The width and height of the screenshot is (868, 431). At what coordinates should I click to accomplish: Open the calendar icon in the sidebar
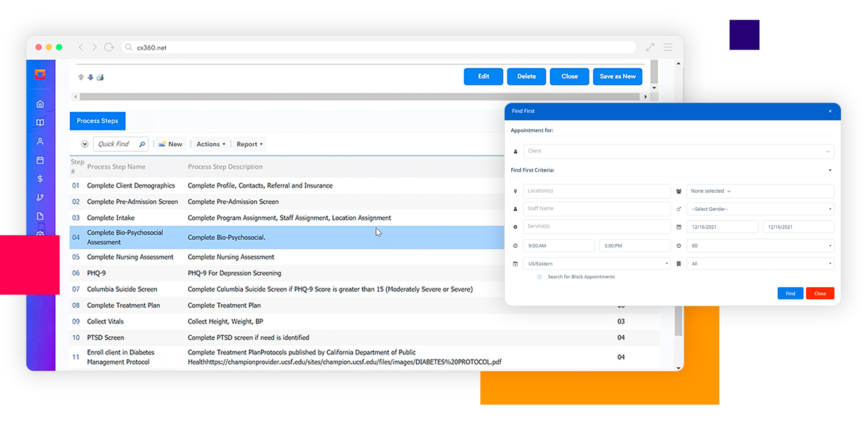coord(40,160)
